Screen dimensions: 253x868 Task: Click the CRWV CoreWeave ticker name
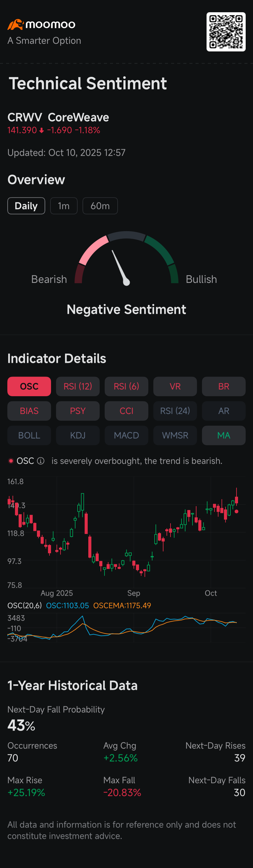coord(58,117)
